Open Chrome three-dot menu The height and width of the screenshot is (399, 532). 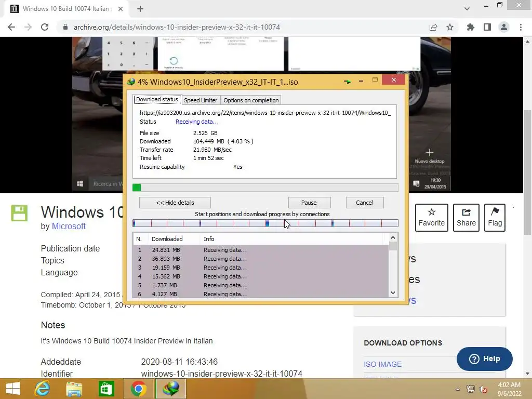point(521,27)
